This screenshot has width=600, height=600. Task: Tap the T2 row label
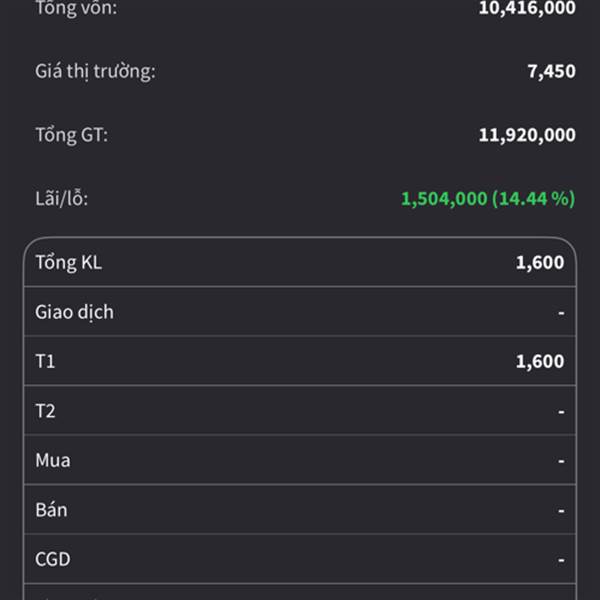(47, 411)
